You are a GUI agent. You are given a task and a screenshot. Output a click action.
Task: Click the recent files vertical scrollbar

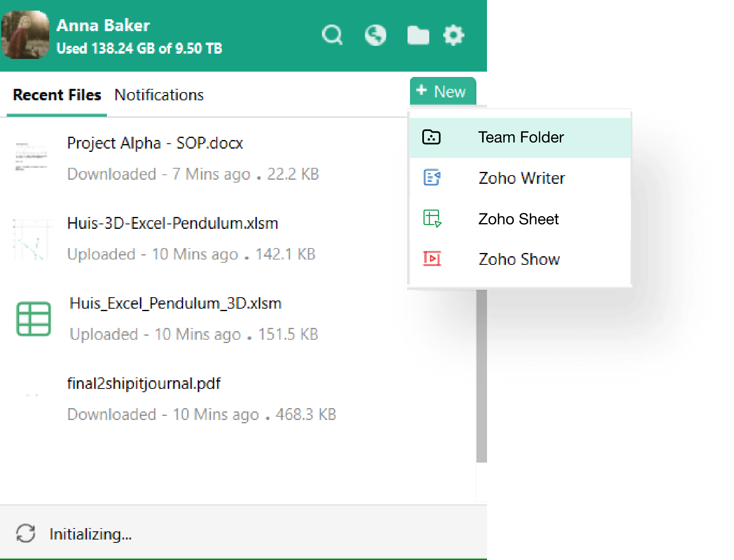pyautogui.click(x=482, y=375)
